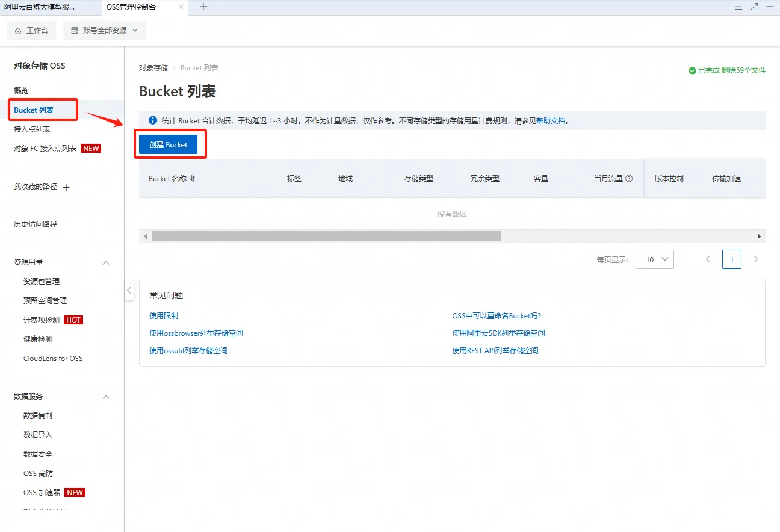This screenshot has height=532, width=780.
Task: Open the new tab plus button
Action: [x=203, y=7]
